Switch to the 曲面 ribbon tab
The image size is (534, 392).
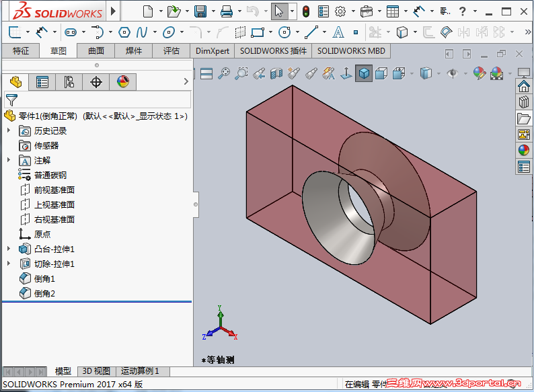coord(96,51)
